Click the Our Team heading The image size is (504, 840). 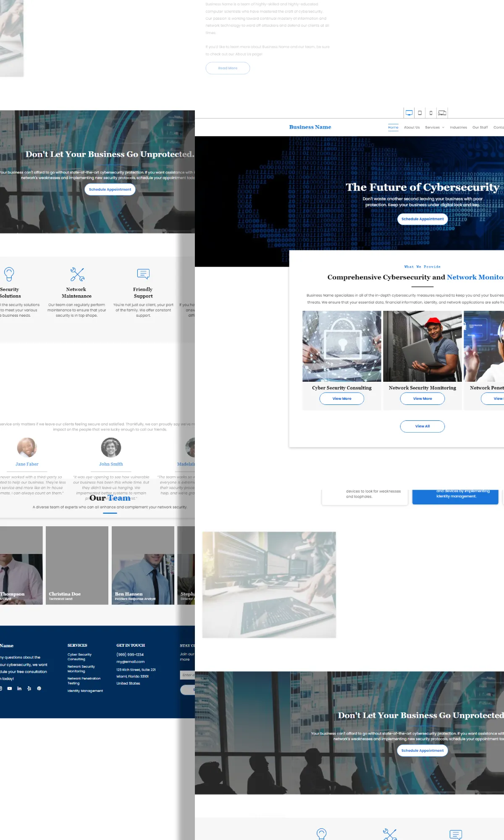pyautogui.click(x=110, y=498)
